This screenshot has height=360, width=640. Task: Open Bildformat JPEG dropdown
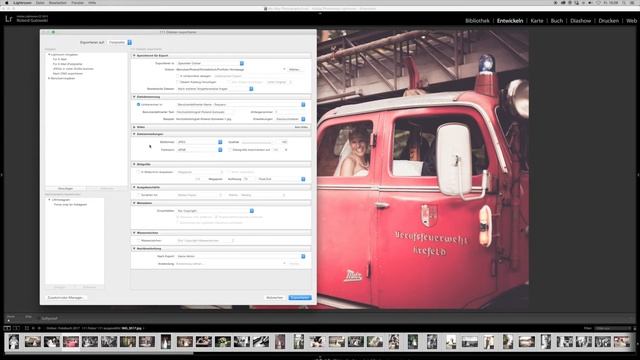click(x=200, y=142)
